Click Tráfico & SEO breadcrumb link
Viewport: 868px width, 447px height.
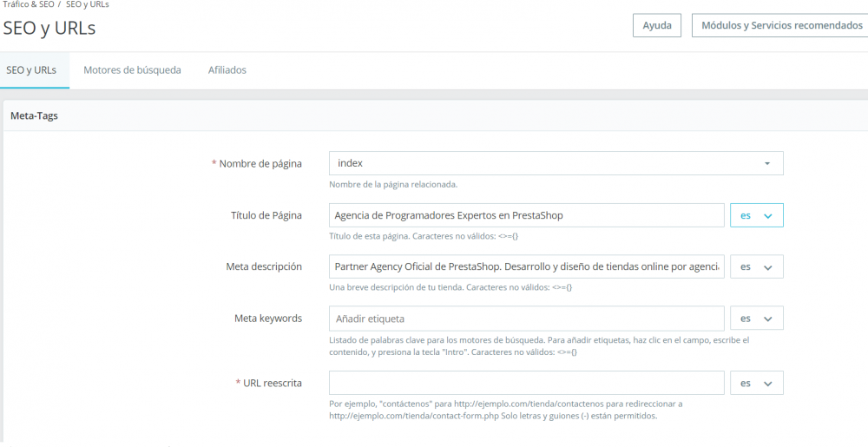[x=29, y=4]
